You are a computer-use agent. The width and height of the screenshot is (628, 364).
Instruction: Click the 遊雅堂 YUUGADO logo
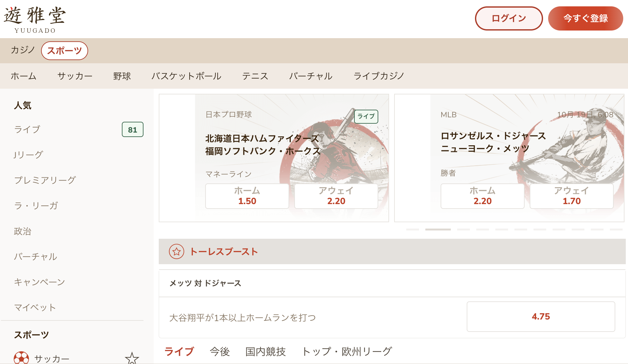[x=34, y=20]
